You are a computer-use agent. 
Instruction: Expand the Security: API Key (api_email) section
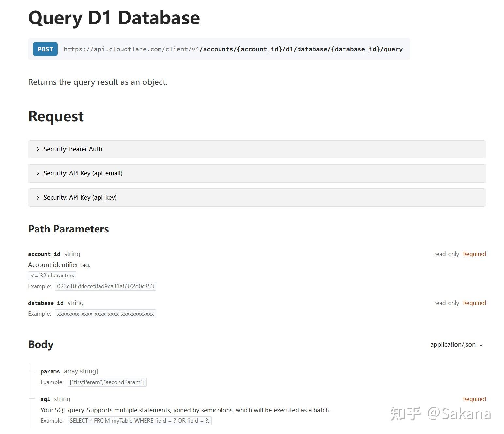point(83,173)
